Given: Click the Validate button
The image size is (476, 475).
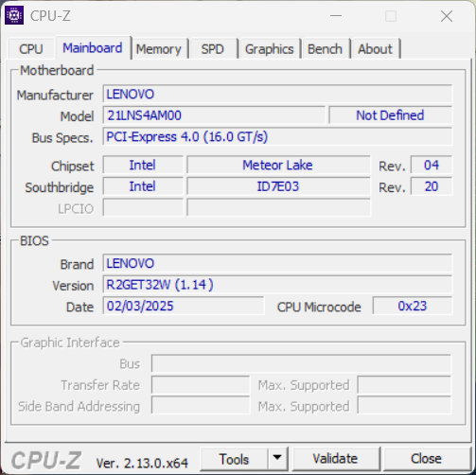Looking at the screenshot, I should click(335, 458).
